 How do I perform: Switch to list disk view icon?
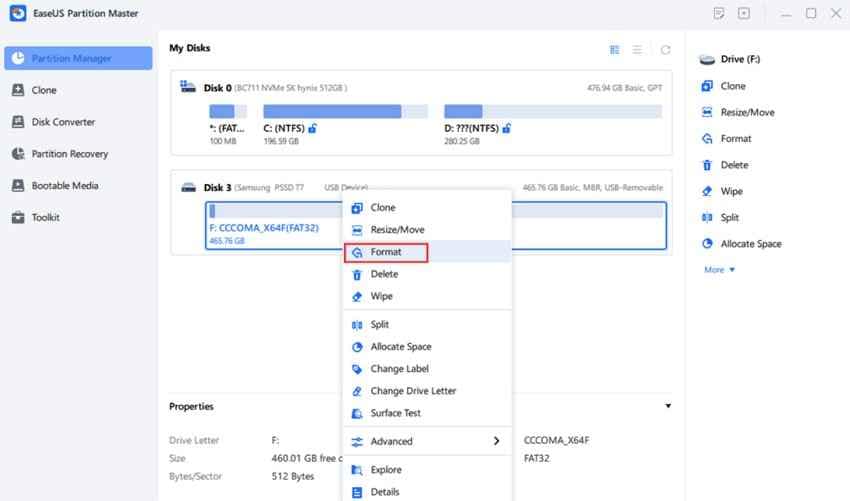[638, 50]
